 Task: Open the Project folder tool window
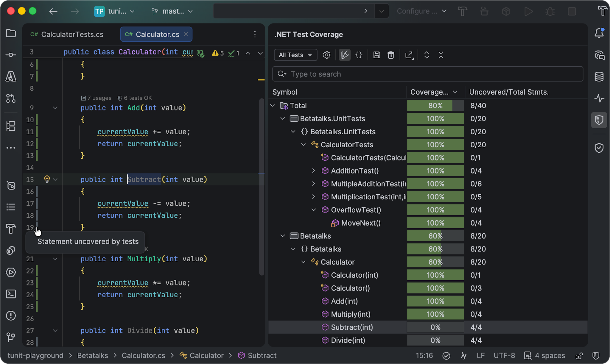point(11,33)
